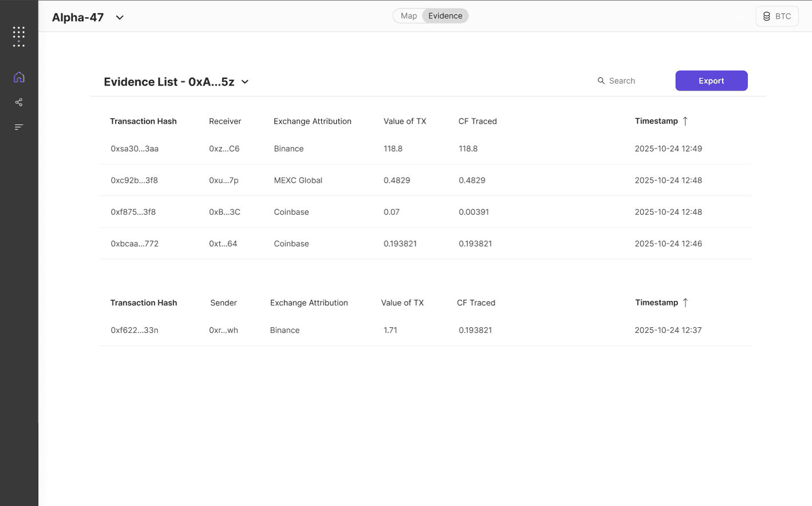The height and width of the screenshot is (506, 812).
Task: Click Value of TX header in receiver table
Action: click(405, 121)
